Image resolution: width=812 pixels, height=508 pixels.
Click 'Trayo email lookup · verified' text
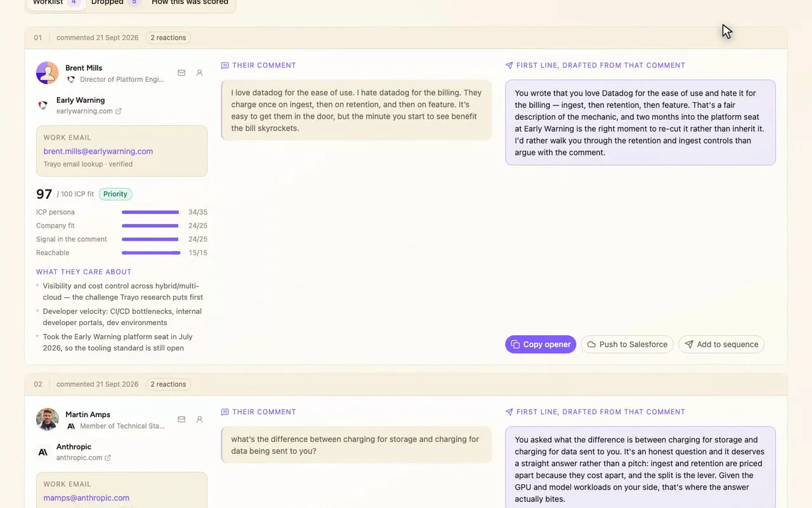coord(88,164)
